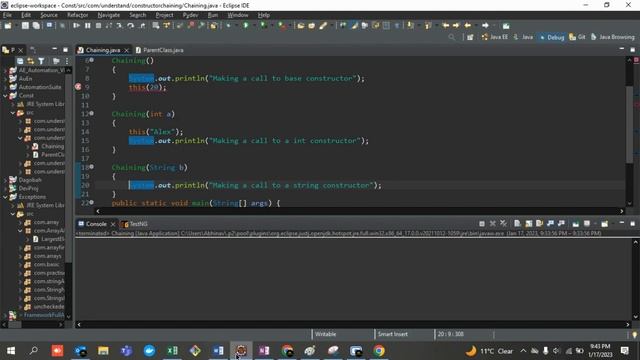Switch to the Java perspective

523,37
